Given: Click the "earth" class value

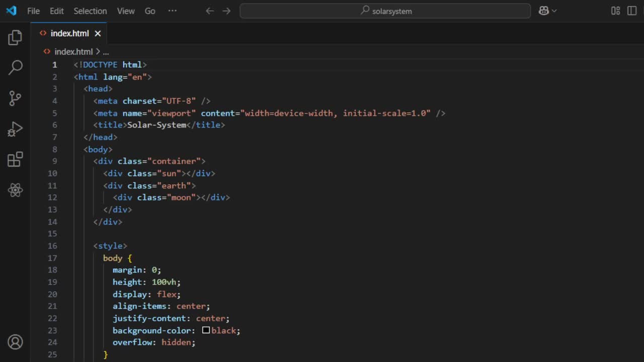Looking at the screenshot, I should pyautogui.click(x=174, y=186).
